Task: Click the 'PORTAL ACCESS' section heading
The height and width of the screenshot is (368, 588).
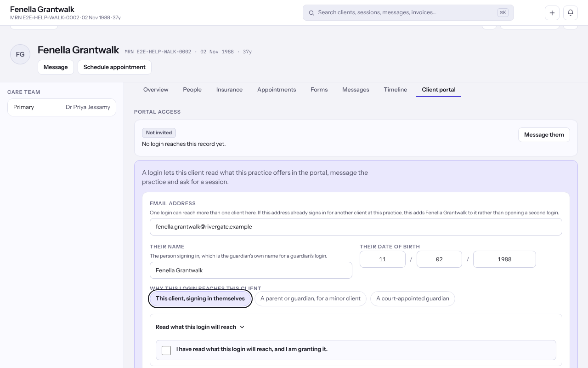Action: click(x=157, y=112)
